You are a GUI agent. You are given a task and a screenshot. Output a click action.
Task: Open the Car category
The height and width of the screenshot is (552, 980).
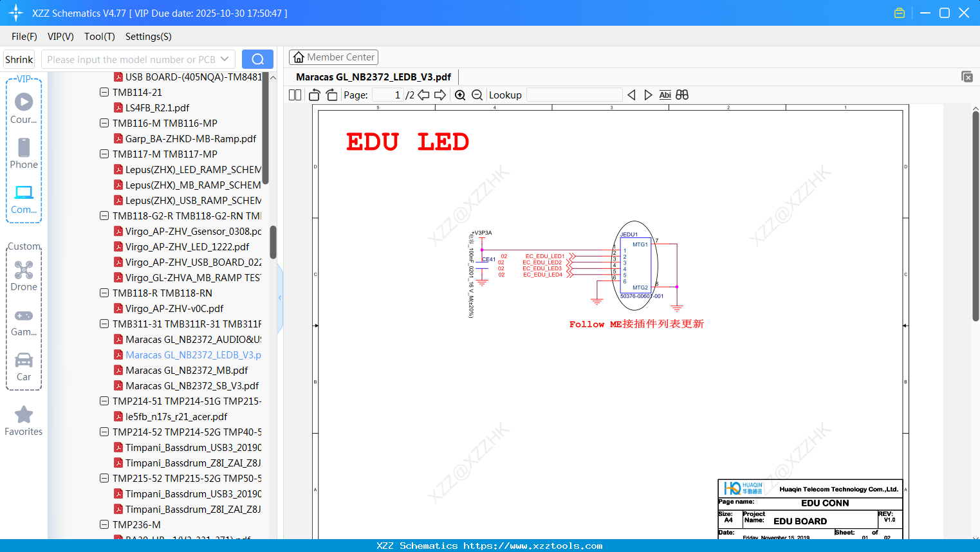(x=24, y=366)
